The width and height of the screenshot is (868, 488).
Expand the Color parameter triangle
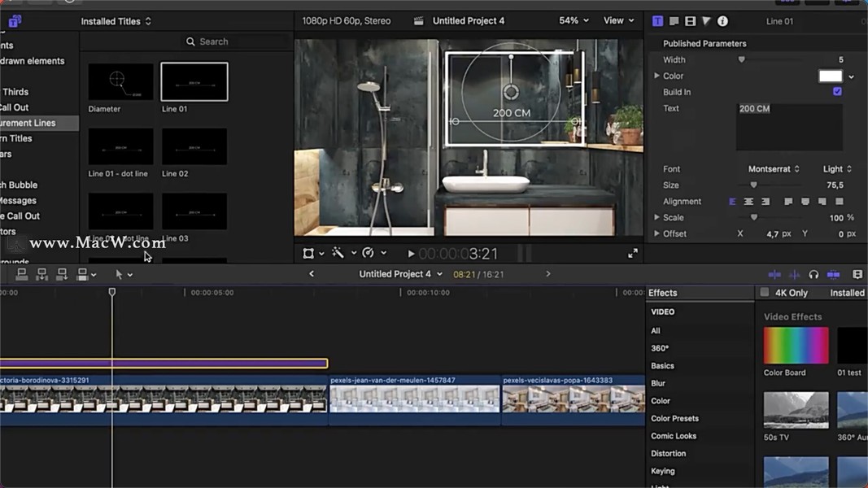click(656, 76)
